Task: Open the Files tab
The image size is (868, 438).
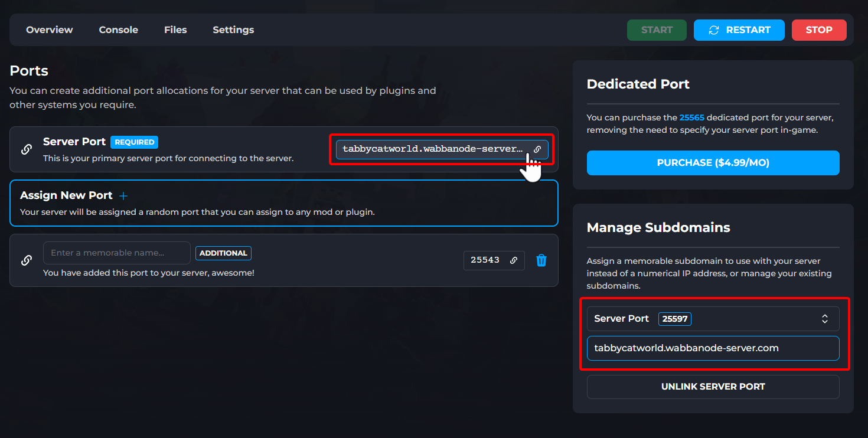Action: (175, 30)
